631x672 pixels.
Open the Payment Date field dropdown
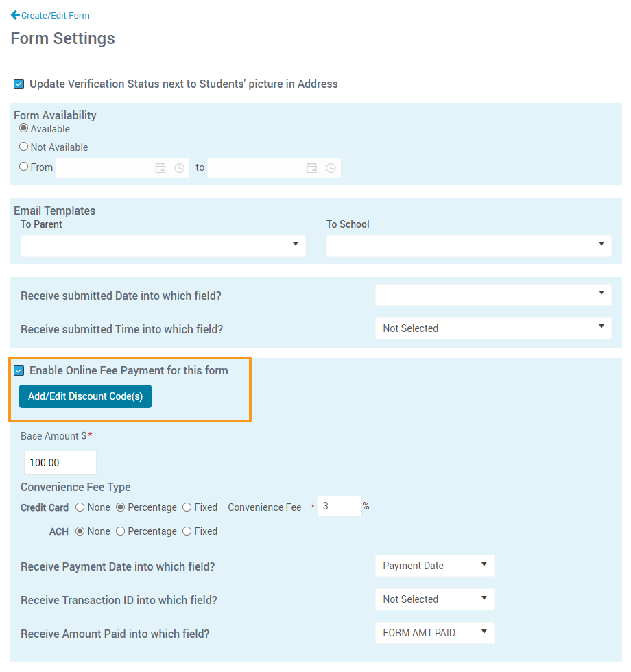[x=435, y=566]
